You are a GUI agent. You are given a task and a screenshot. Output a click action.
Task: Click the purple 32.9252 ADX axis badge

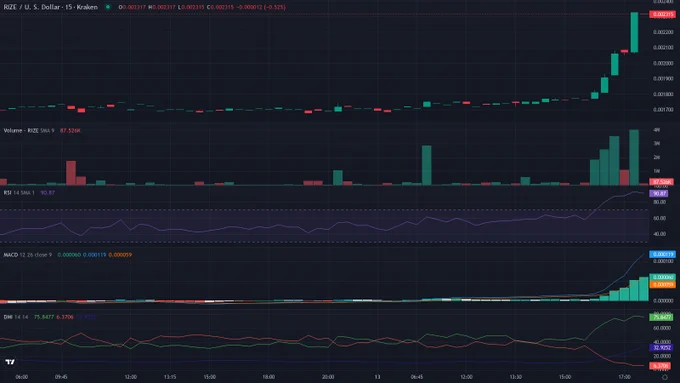661,347
